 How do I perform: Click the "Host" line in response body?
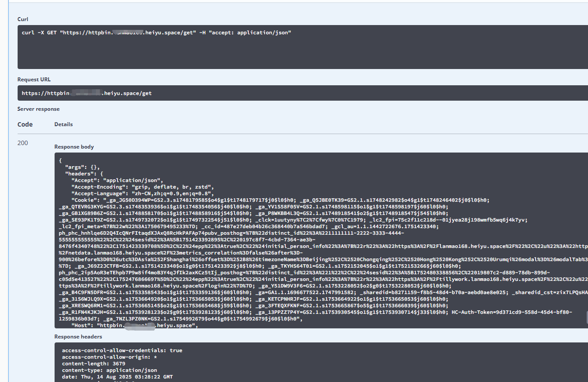click(x=135, y=326)
